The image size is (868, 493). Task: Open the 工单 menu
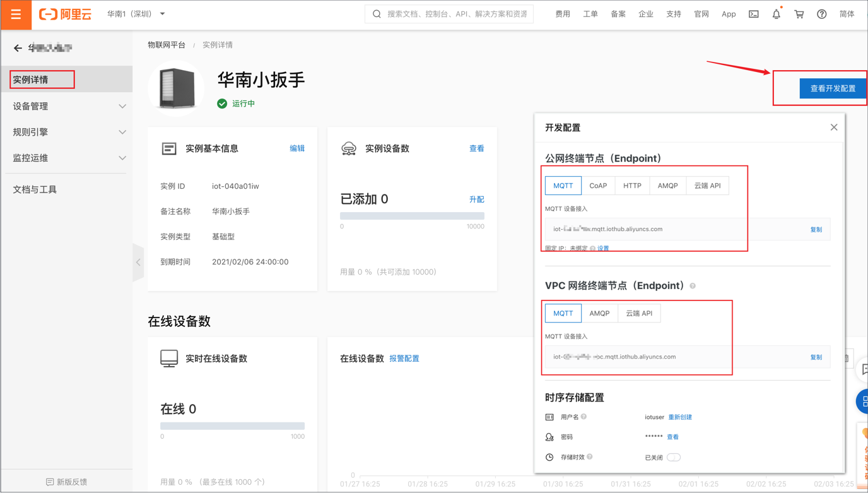click(590, 14)
